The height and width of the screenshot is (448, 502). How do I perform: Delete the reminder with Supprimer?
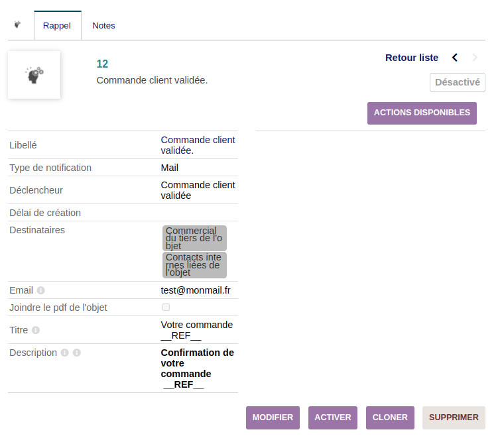click(454, 418)
